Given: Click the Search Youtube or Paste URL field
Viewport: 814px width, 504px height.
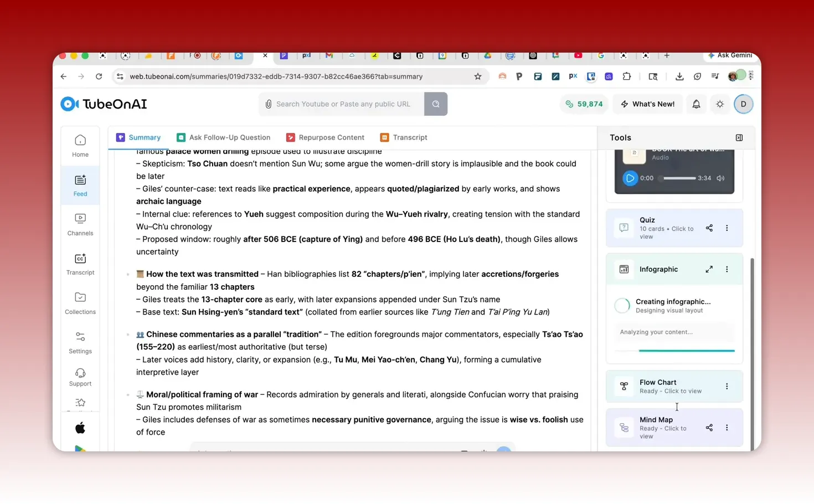Looking at the screenshot, I should coord(342,104).
